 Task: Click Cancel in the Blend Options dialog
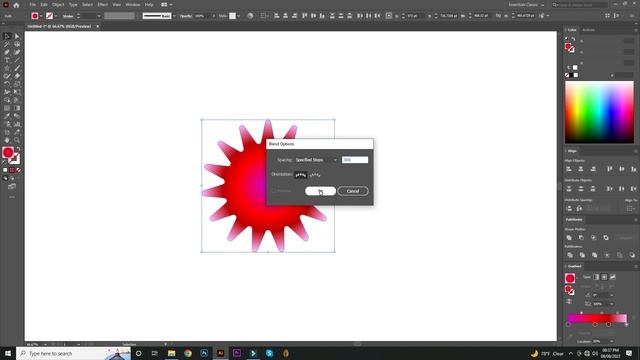coord(353,191)
